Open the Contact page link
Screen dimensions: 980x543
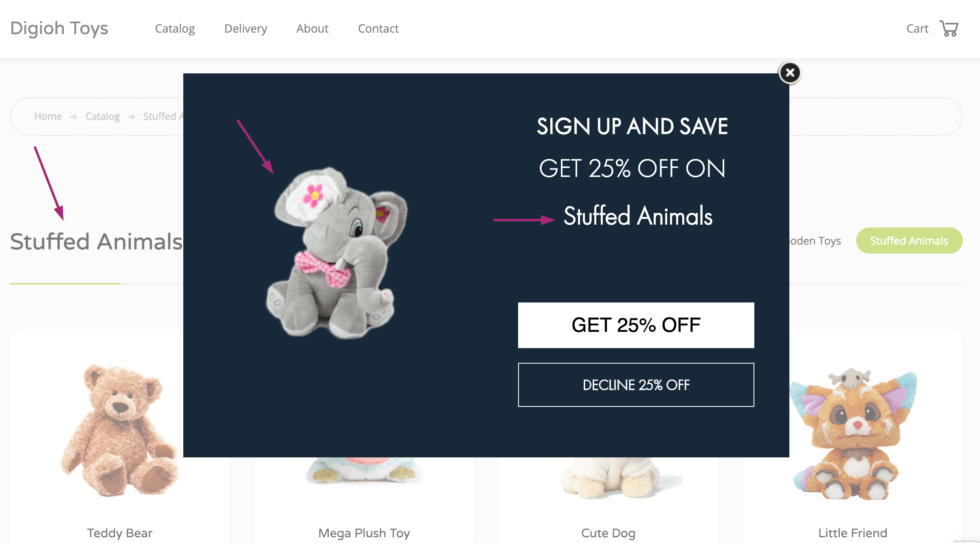point(378,29)
